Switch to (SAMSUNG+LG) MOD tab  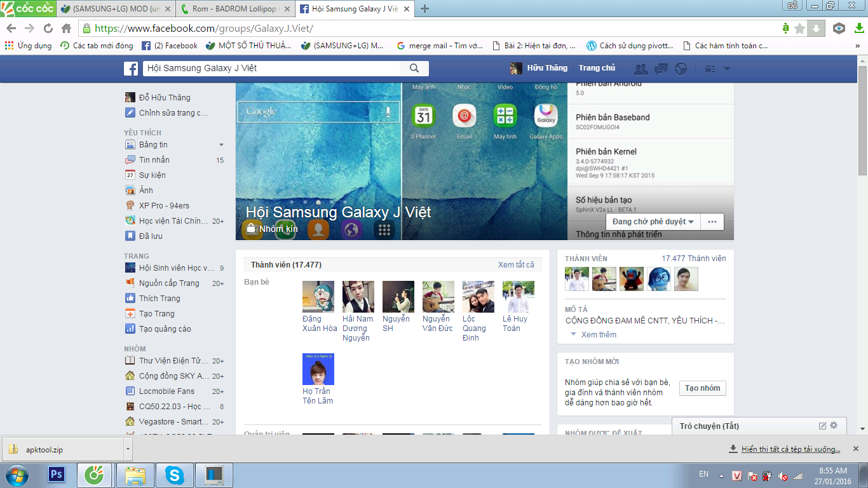pos(115,9)
